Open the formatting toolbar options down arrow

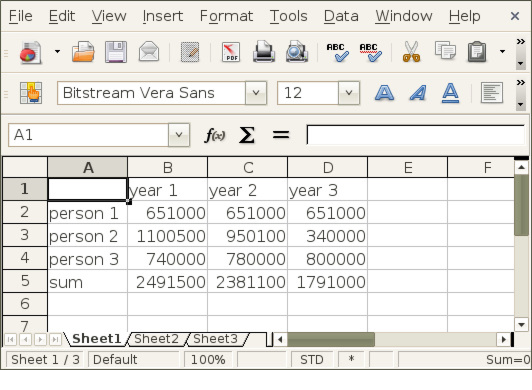click(x=520, y=105)
